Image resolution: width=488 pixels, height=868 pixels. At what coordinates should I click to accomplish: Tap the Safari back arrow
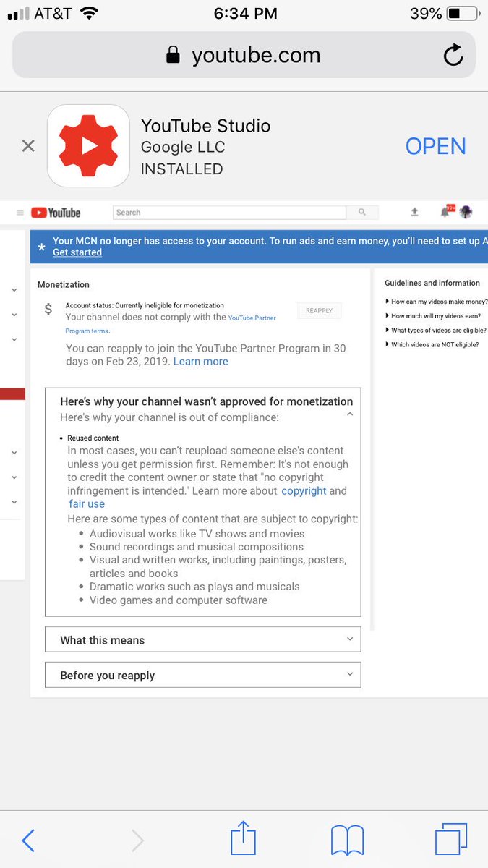pyautogui.click(x=28, y=841)
